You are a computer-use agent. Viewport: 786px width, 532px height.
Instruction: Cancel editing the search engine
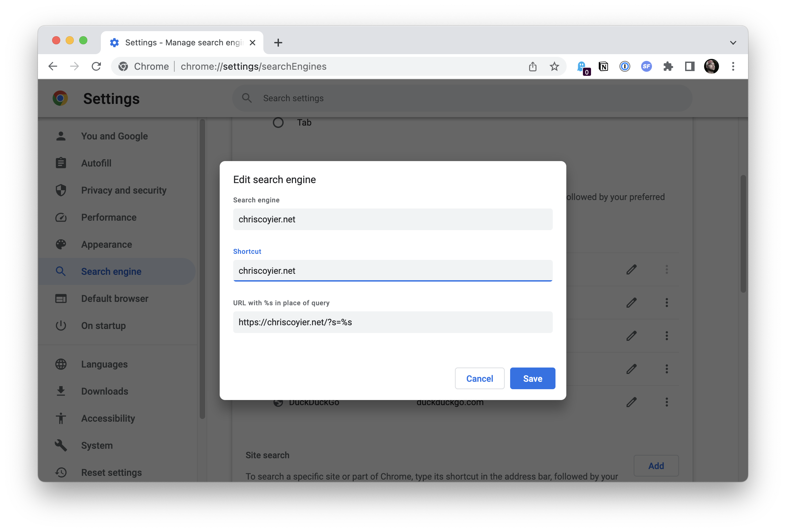coord(480,378)
